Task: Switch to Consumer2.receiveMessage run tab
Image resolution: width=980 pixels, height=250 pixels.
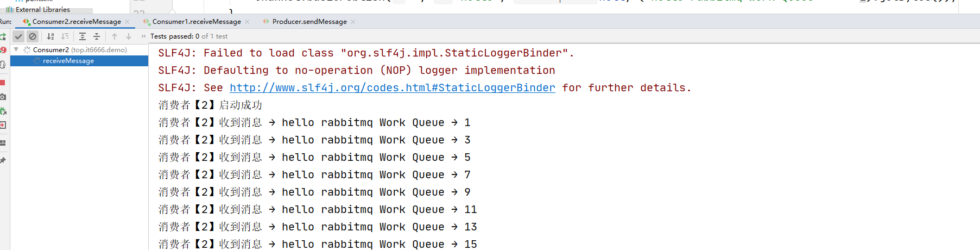Action: 77,22
